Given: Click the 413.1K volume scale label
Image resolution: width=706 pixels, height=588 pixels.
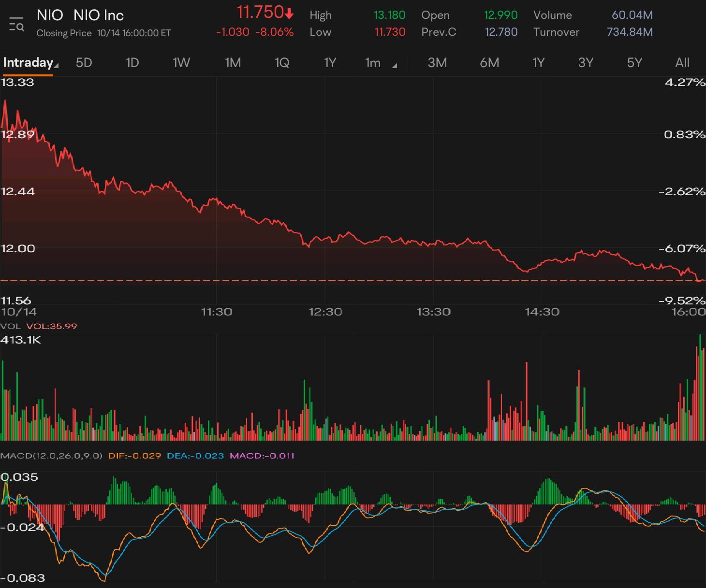Looking at the screenshot, I should 21,340.
